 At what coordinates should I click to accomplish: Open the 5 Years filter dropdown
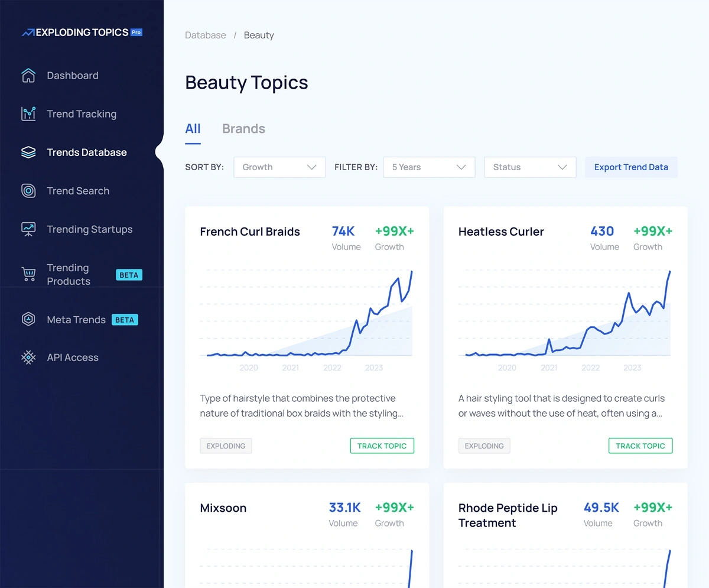tap(429, 167)
